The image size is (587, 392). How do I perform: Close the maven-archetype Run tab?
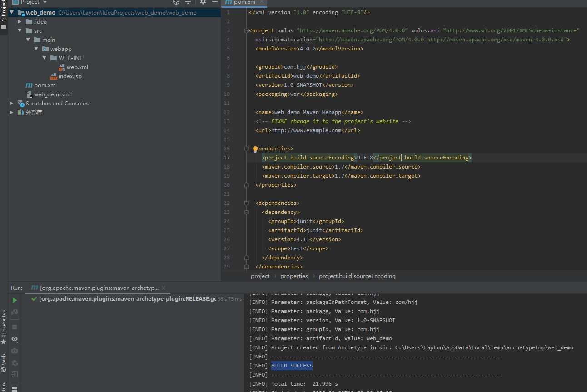click(x=164, y=288)
